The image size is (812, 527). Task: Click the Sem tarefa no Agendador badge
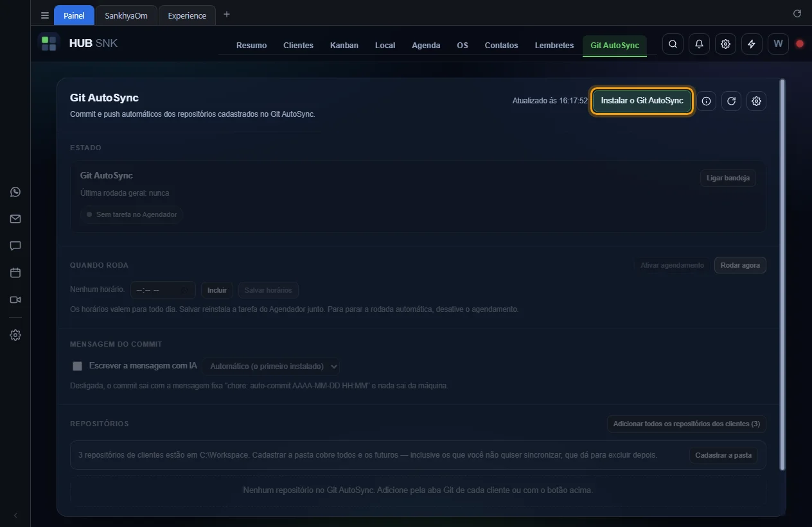(132, 214)
